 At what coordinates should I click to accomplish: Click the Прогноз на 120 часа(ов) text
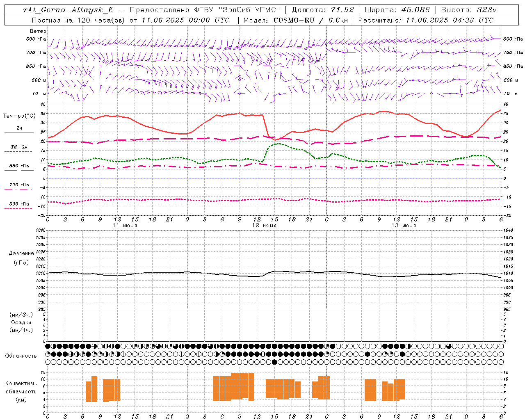tap(79, 20)
